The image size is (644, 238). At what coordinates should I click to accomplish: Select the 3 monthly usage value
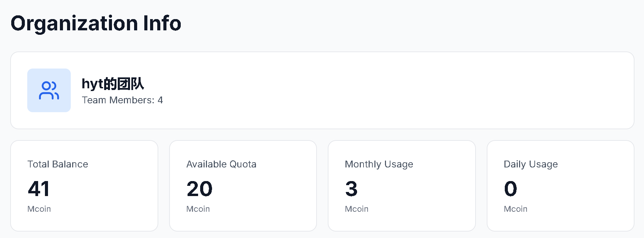coord(351,189)
